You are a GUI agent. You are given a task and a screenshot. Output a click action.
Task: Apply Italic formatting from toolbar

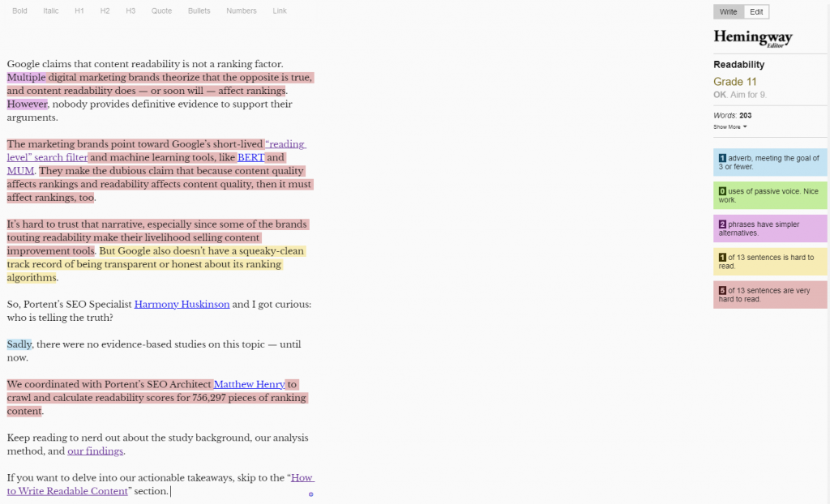pos(51,11)
